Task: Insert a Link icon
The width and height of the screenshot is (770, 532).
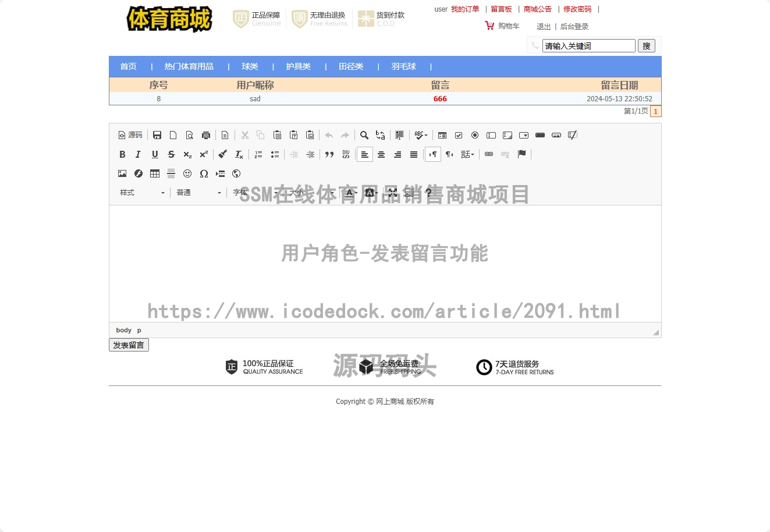Action: pos(489,154)
